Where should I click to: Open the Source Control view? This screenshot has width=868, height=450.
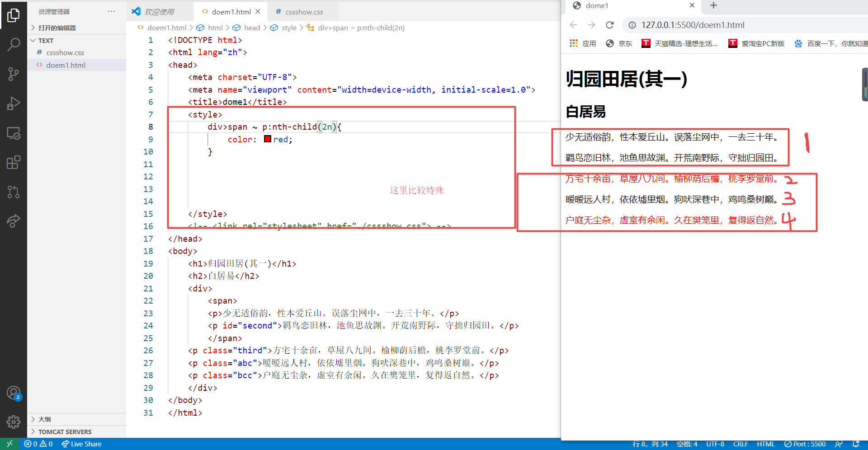tap(14, 74)
